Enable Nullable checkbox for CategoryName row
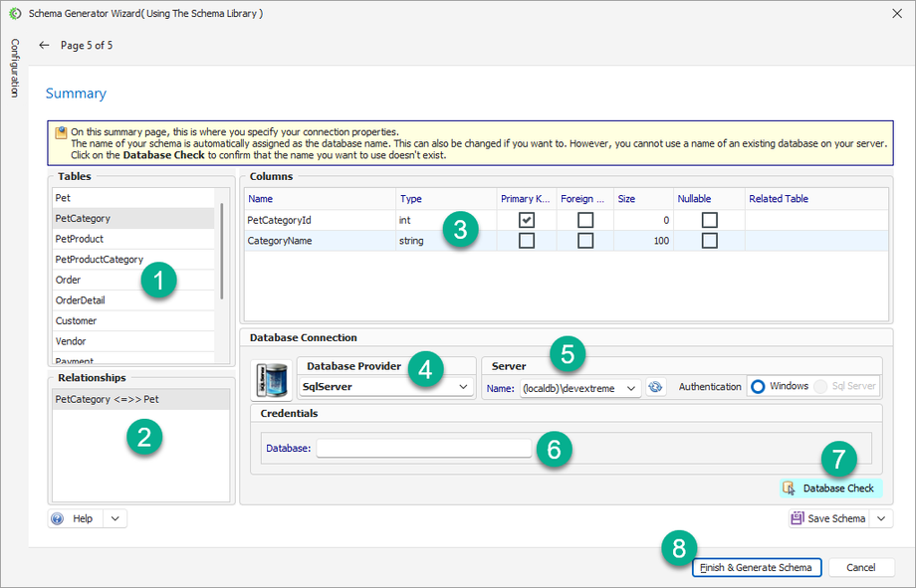The image size is (916, 588). click(709, 241)
